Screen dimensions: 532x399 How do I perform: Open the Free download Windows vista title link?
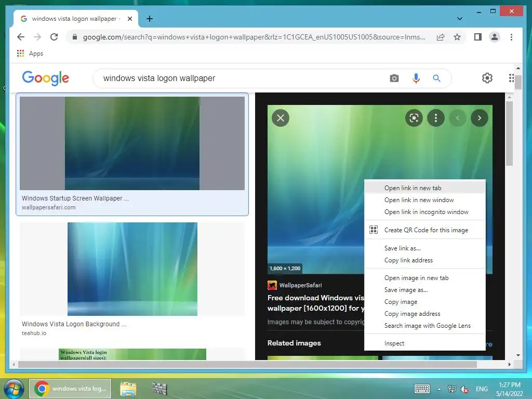[x=315, y=303]
